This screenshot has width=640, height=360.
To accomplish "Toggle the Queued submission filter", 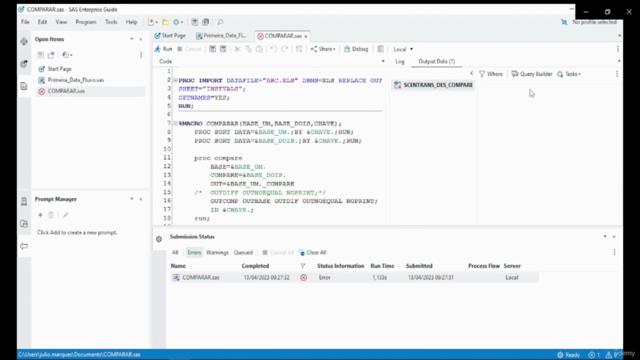I will point(243,253).
